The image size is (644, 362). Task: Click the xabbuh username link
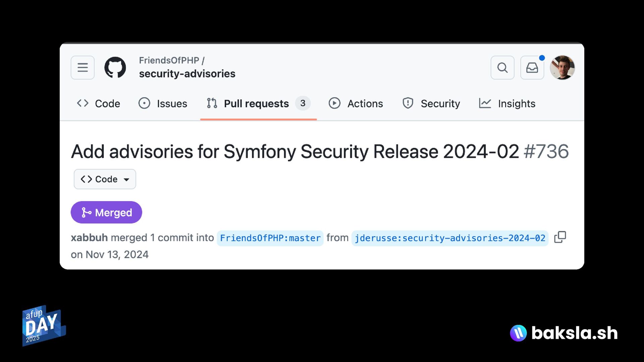pos(89,238)
